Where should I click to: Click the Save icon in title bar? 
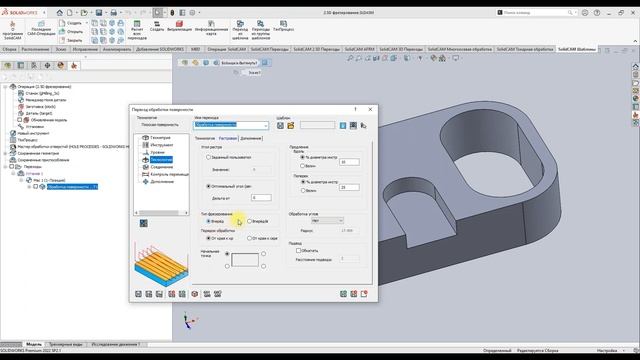[x=99, y=13]
